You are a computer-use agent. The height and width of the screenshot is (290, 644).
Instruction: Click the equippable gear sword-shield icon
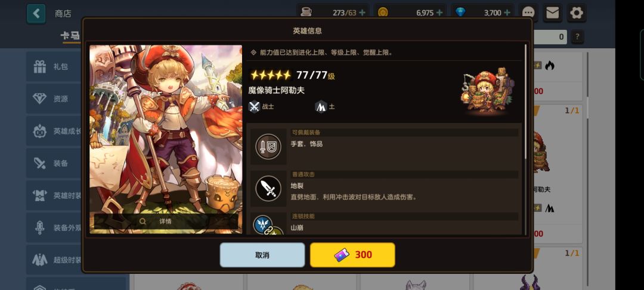pos(268,147)
